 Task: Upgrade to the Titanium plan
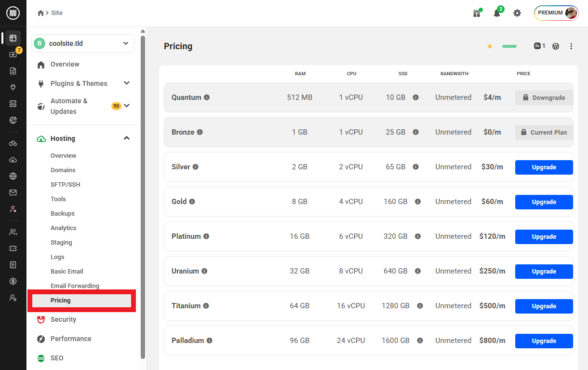(544, 306)
